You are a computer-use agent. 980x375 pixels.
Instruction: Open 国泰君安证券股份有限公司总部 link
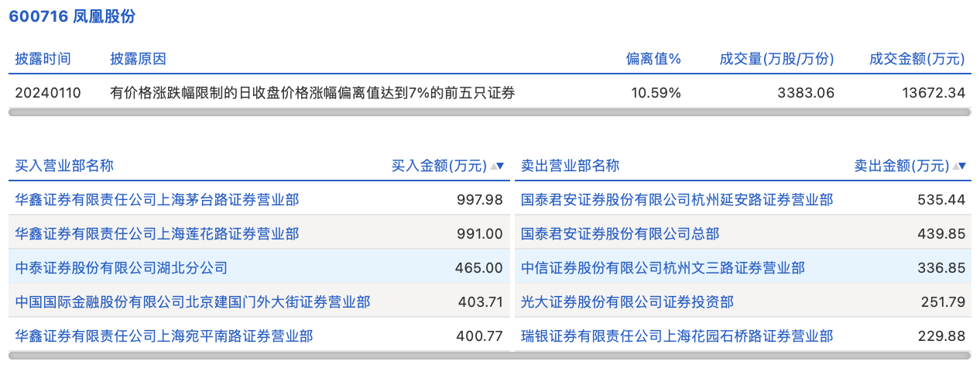coord(620,234)
